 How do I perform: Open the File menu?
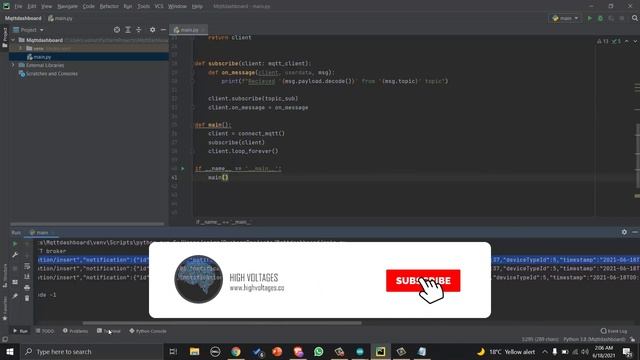(x=18, y=7)
